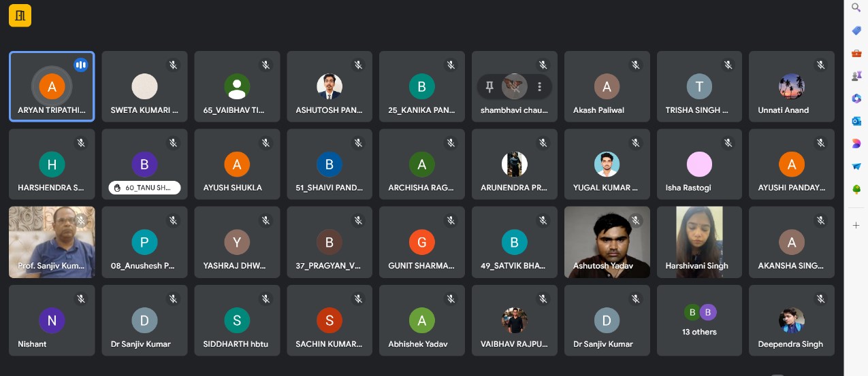Open the three-dot options on shambhavi chau's tile
The height and width of the screenshot is (376, 868).
click(539, 86)
